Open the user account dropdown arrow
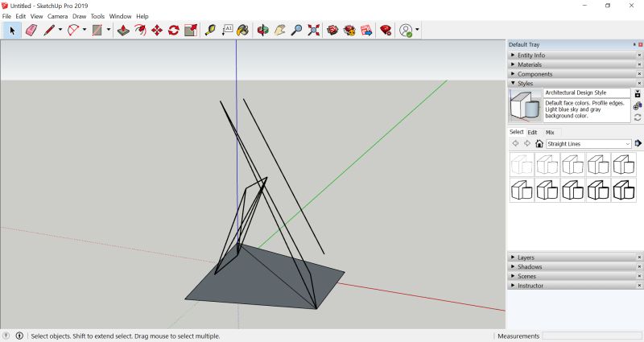 (x=417, y=30)
